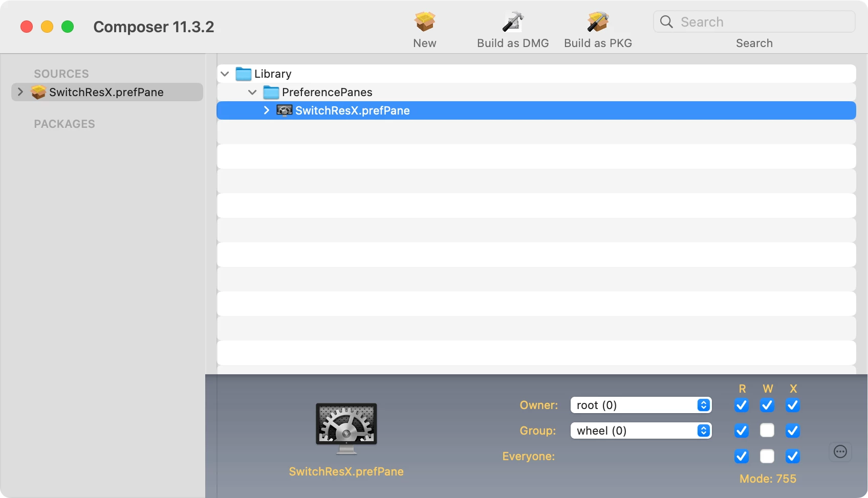
Task: Toggle Everyone execute permission checkbox
Action: (x=793, y=456)
